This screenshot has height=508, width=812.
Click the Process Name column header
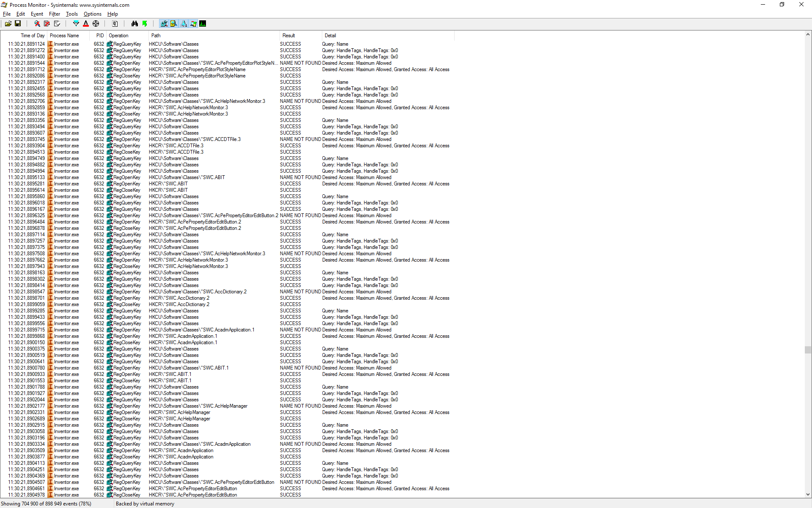pyautogui.click(x=68, y=36)
